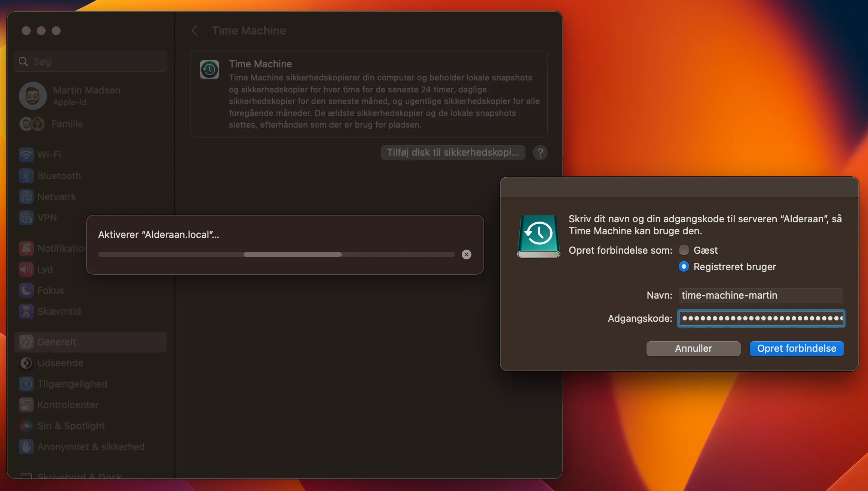The width and height of the screenshot is (868, 491).
Task: Click the Wi-Fi icon in sidebar
Action: [26, 155]
